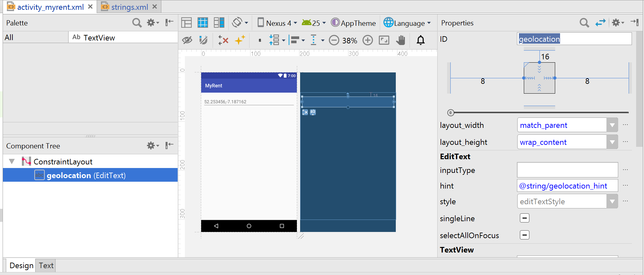This screenshot has width=644, height=275.
Task: Switch to the Text editor tab
Action: pyautogui.click(x=46, y=266)
